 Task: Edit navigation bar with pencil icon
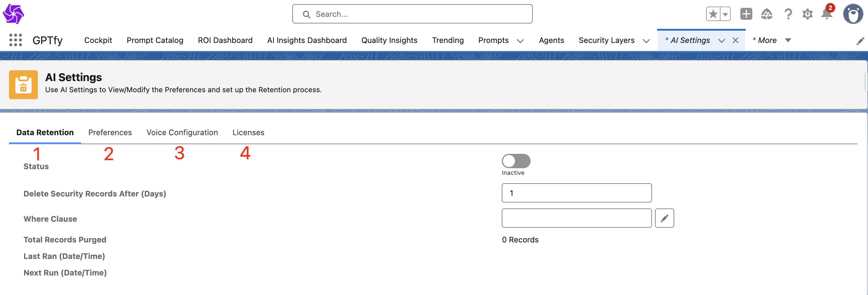[860, 41]
